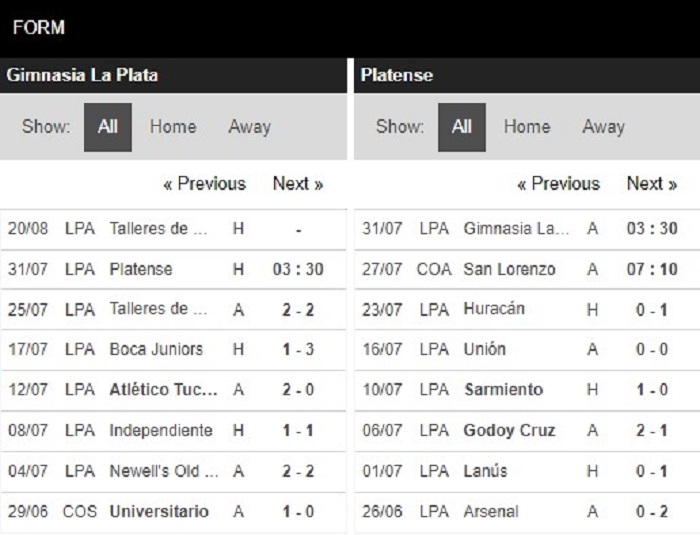Go to Next matches for Platense
Image resolution: width=700 pixels, height=535 pixels.
coord(652,184)
